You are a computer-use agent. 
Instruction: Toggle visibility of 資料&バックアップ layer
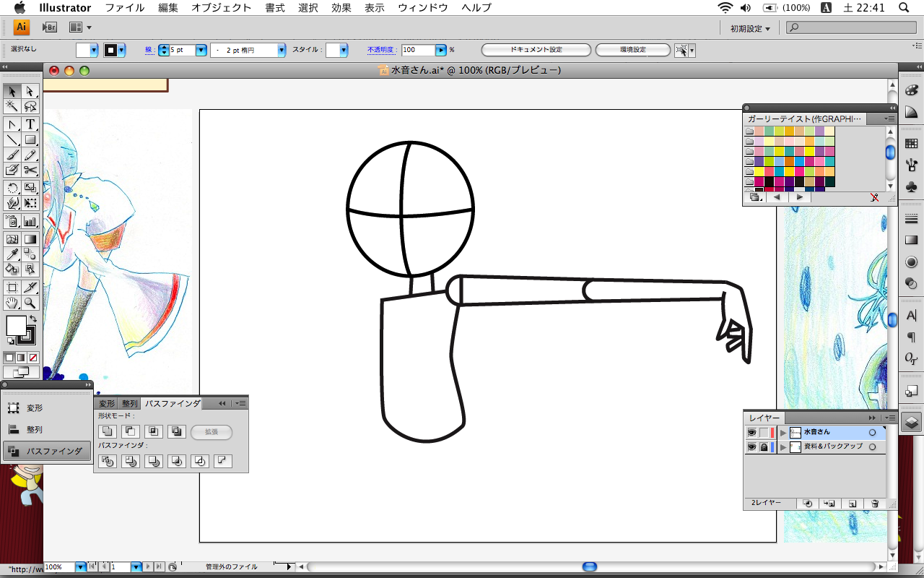(x=751, y=447)
